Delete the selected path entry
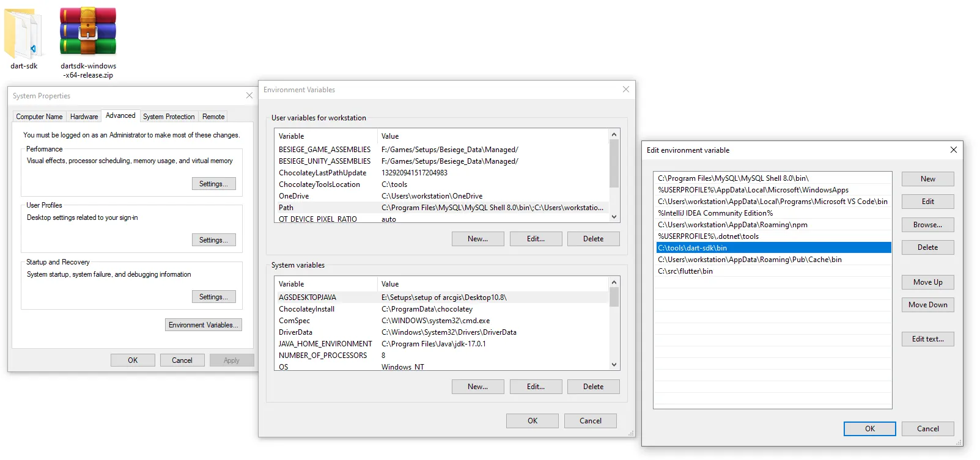This screenshot has width=980, height=460. click(x=928, y=247)
